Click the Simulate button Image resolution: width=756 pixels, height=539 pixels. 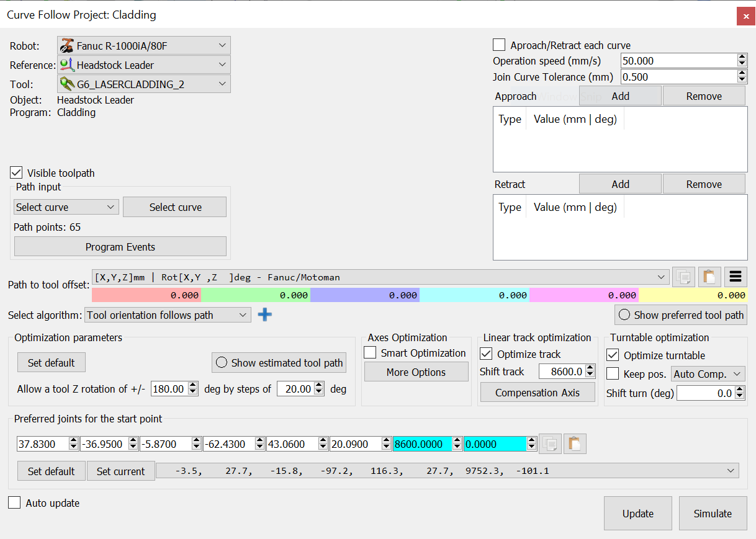click(x=713, y=513)
